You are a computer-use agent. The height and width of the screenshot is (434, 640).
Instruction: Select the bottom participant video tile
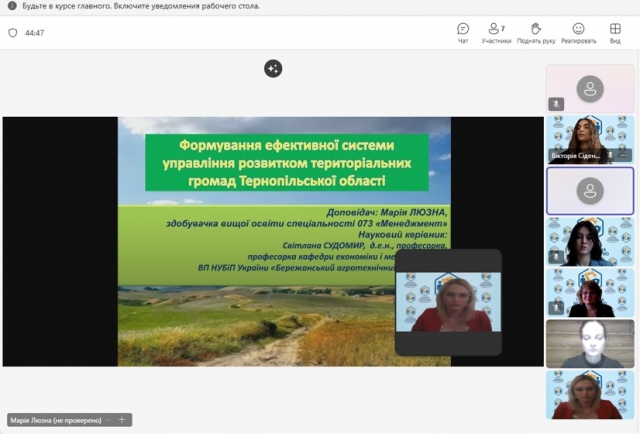click(x=590, y=395)
